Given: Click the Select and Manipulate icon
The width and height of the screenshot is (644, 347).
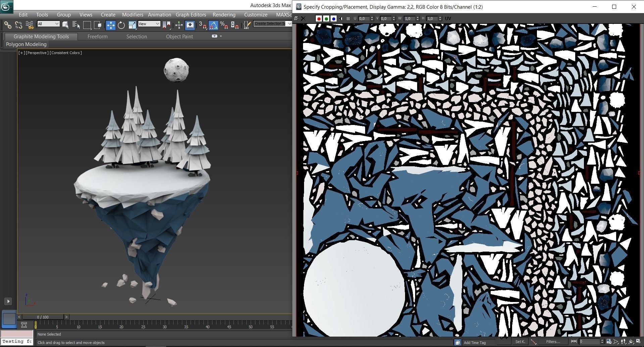Looking at the screenshot, I should 179,25.
